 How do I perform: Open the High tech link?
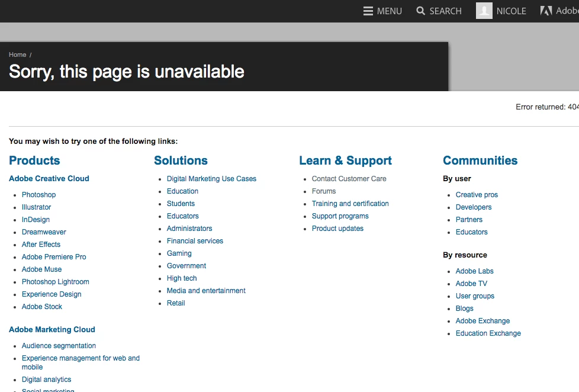point(182,278)
